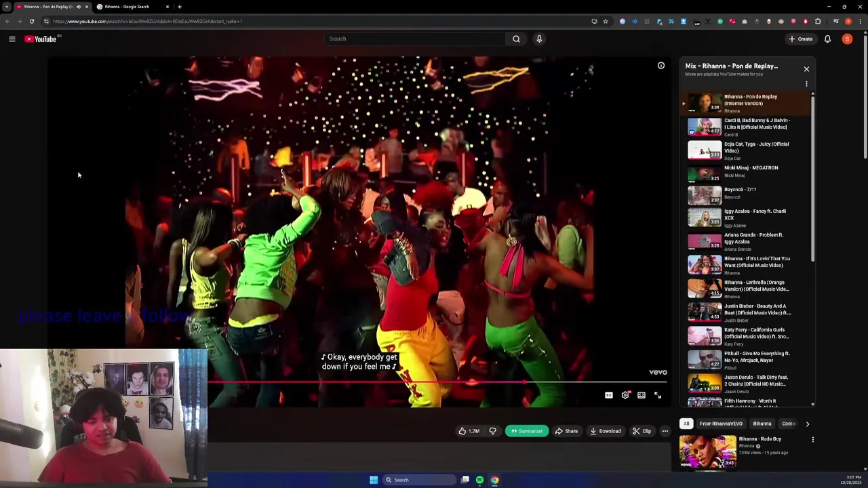Screen dimensions: 868x488
Task: Play Jason Derulo Talk Dirty
Action: [x=746, y=384]
